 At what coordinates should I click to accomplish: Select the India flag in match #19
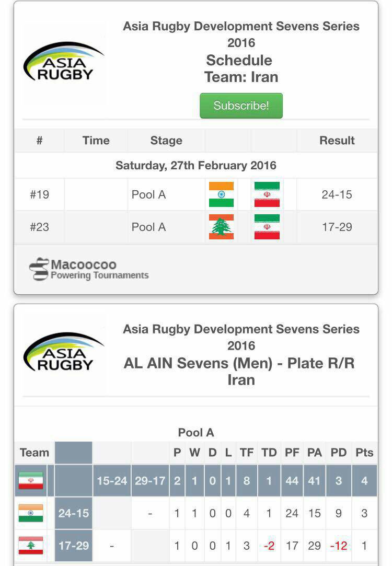(221, 194)
